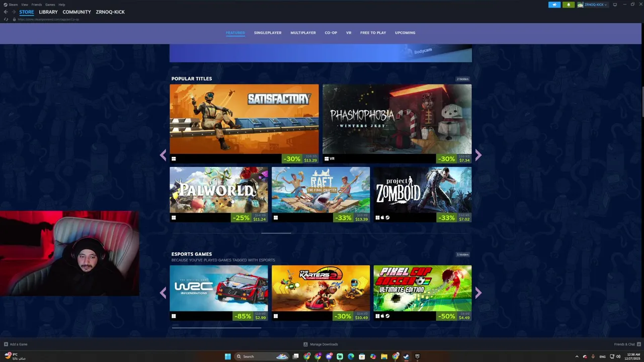Open the ZRNOQ-KICK profile section
Screen dimensions: 644x362
click(x=110, y=12)
